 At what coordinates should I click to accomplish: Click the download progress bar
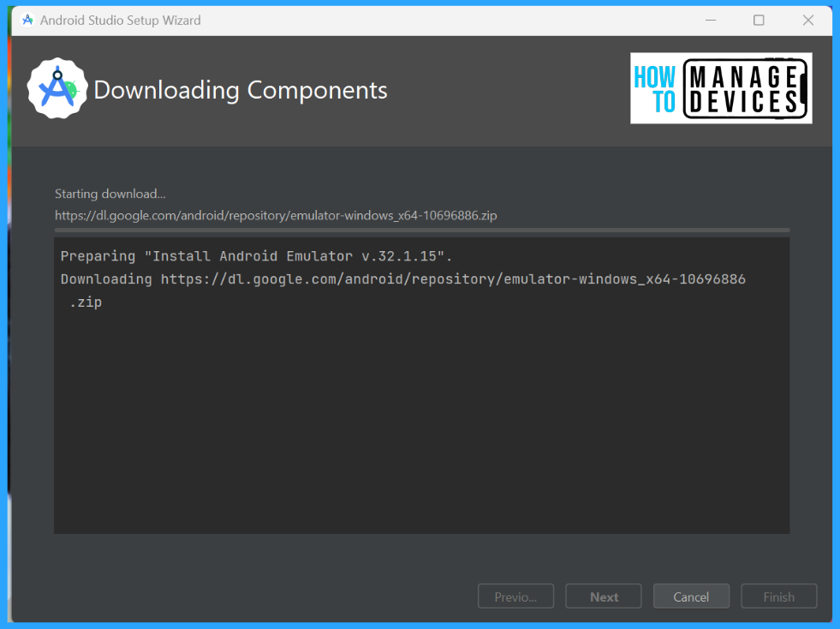[421, 230]
